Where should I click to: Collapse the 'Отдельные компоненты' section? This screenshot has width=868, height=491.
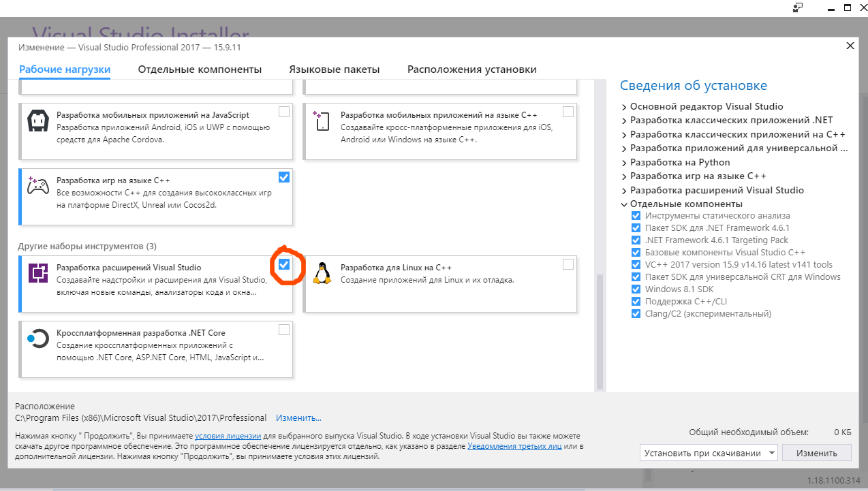(624, 204)
